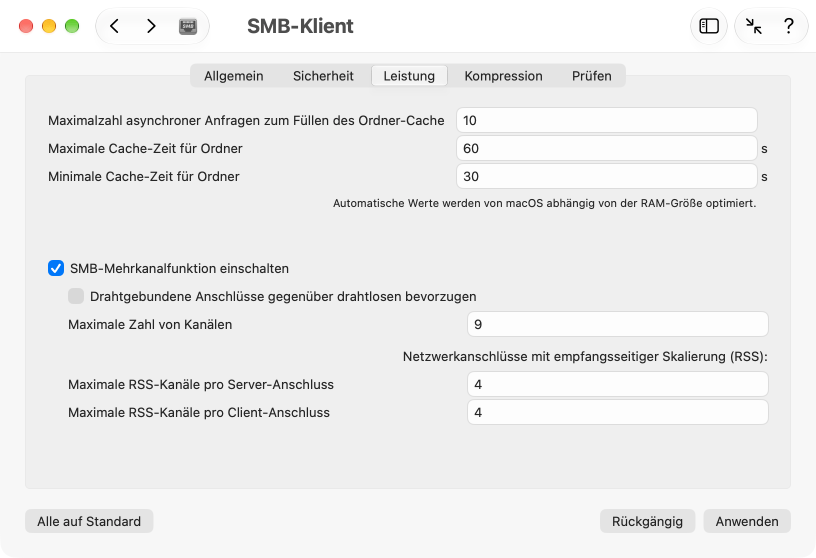Enable Drahtgebundene Anschlüsse bevorzugen checkbox
The height and width of the screenshot is (558, 816).
point(76,296)
